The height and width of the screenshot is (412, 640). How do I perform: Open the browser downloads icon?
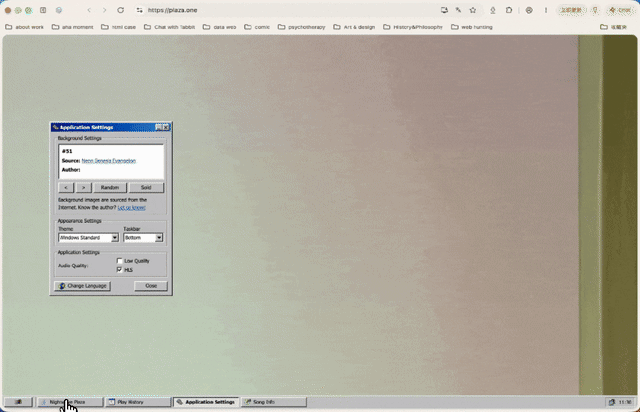click(x=493, y=10)
